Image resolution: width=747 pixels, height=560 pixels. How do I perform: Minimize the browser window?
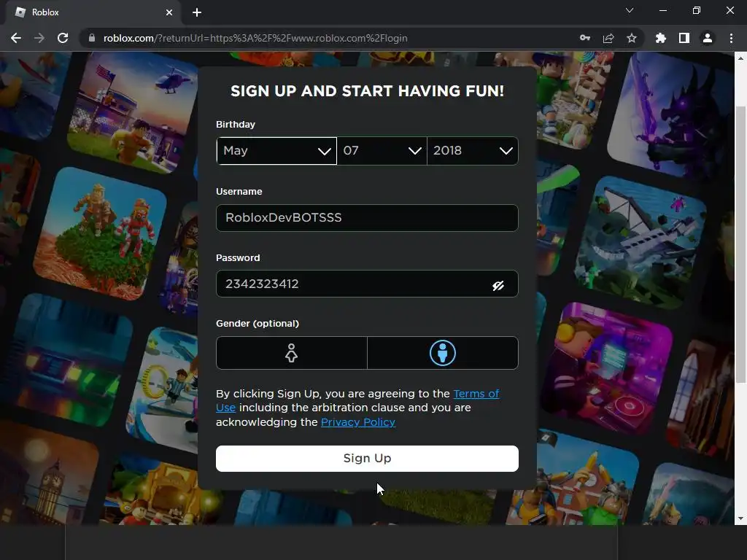pos(662,10)
